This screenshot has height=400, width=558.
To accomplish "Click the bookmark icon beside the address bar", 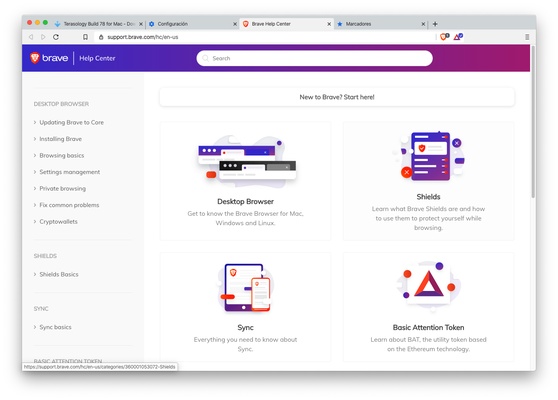I will click(85, 37).
